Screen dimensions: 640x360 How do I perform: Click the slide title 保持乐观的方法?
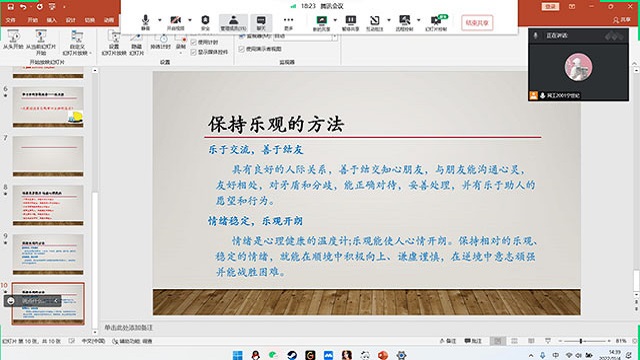[276, 124]
